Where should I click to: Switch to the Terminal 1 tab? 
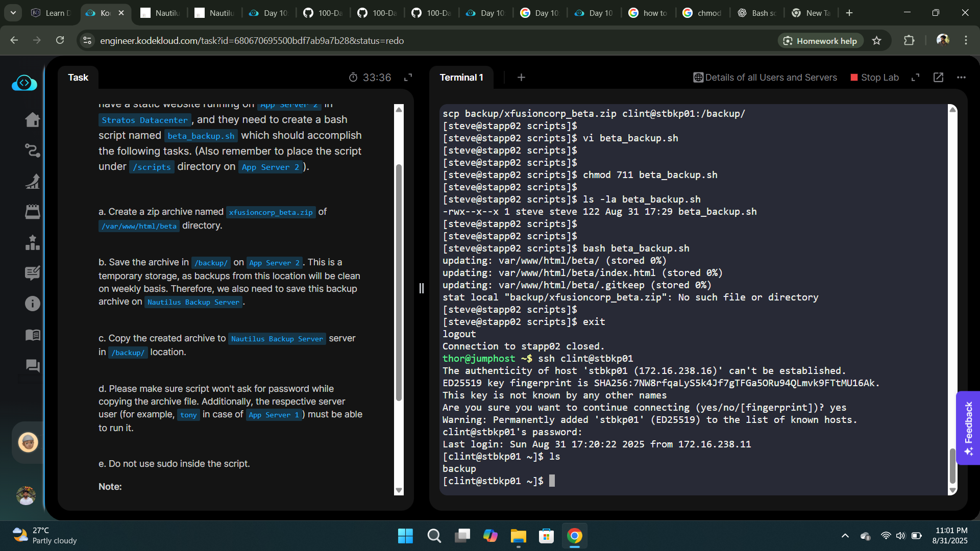click(x=461, y=78)
